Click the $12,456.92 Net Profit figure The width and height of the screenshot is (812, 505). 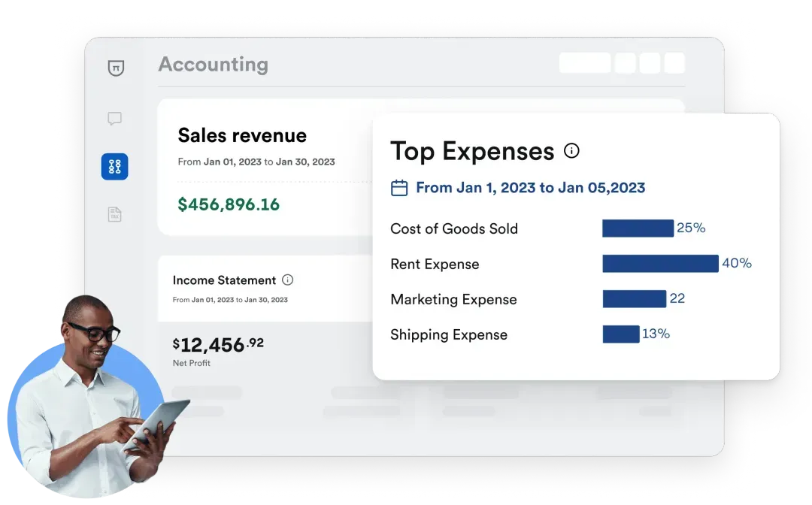point(218,345)
